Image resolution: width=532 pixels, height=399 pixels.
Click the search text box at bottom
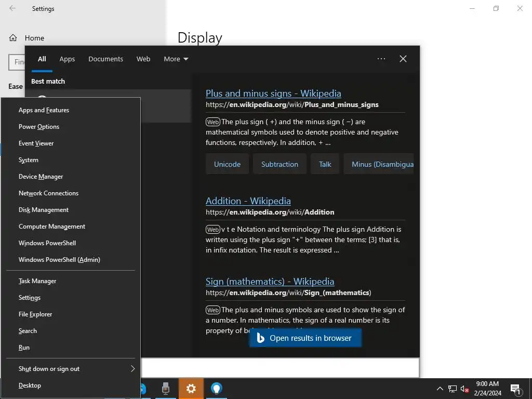[280, 367]
